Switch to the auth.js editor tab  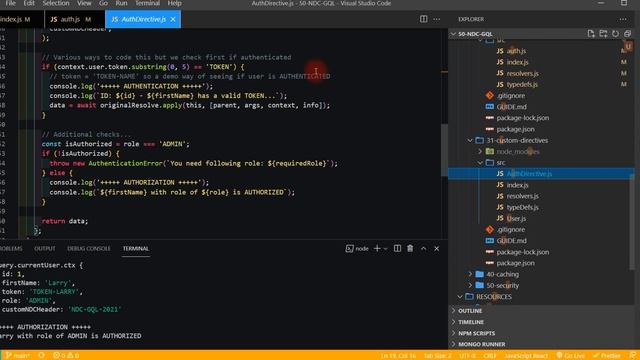75,19
